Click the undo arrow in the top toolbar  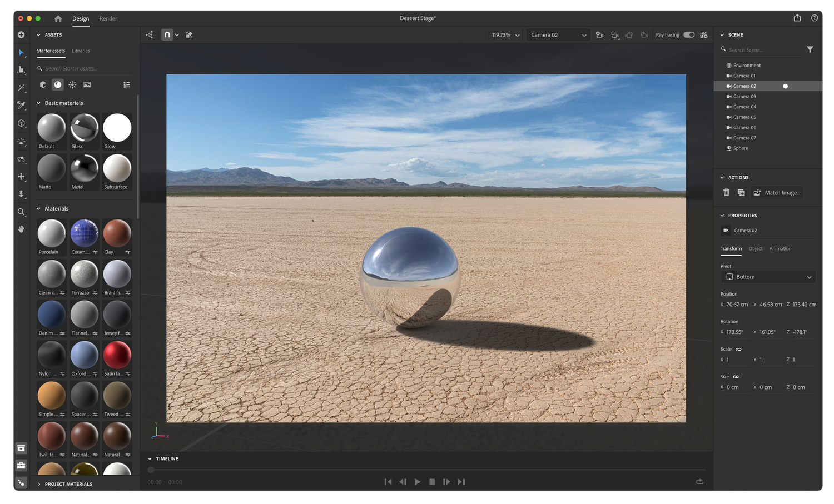(x=629, y=34)
